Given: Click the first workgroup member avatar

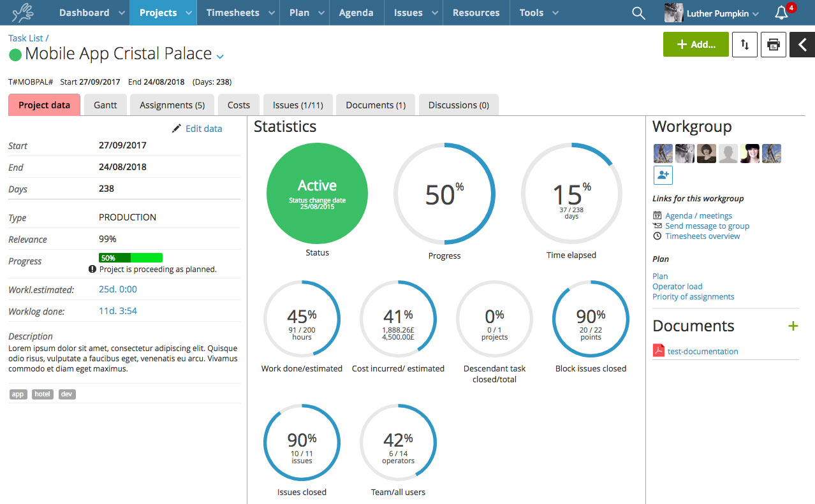Looking at the screenshot, I should [663, 154].
